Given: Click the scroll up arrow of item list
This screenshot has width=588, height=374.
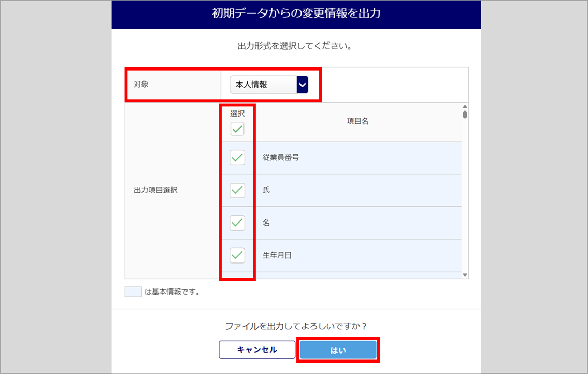Looking at the screenshot, I should click(465, 107).
